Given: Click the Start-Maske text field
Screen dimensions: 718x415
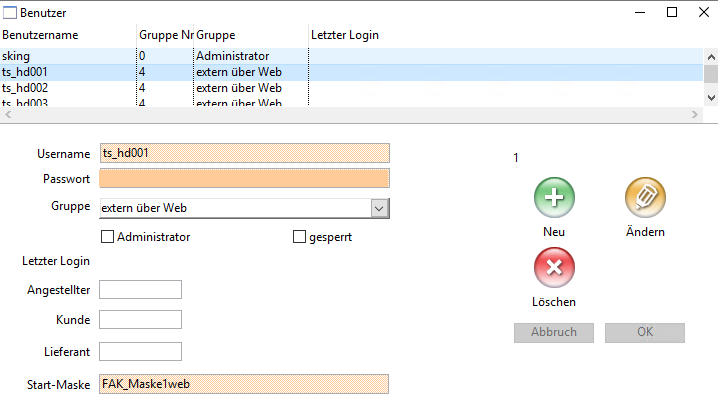Looking at the screenshot, I should [x=244, y=384].
